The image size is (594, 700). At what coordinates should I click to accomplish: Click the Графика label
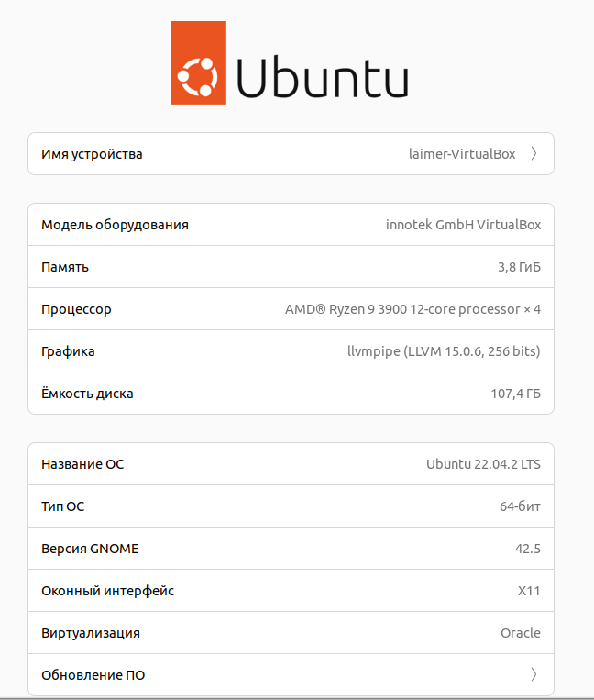pyautogui.click(x=68, y=351)
